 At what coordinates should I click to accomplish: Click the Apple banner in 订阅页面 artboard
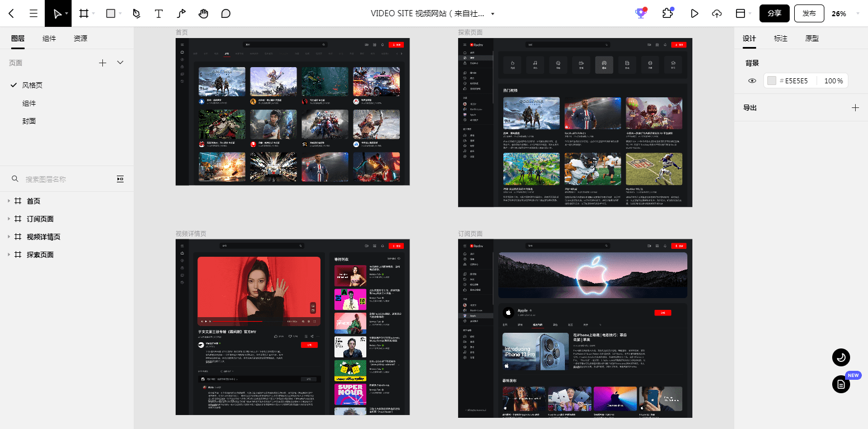pyautogui.click(x=592, y=276)
